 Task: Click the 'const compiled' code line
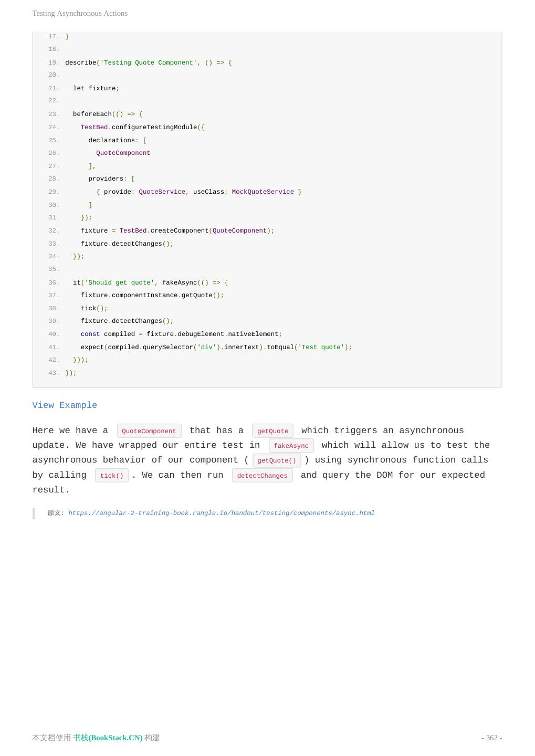point(181,334)
